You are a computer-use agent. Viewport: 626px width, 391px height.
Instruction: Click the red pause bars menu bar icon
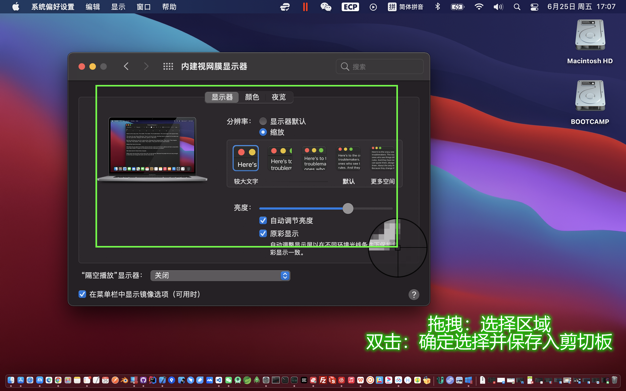tap(305, 7)
